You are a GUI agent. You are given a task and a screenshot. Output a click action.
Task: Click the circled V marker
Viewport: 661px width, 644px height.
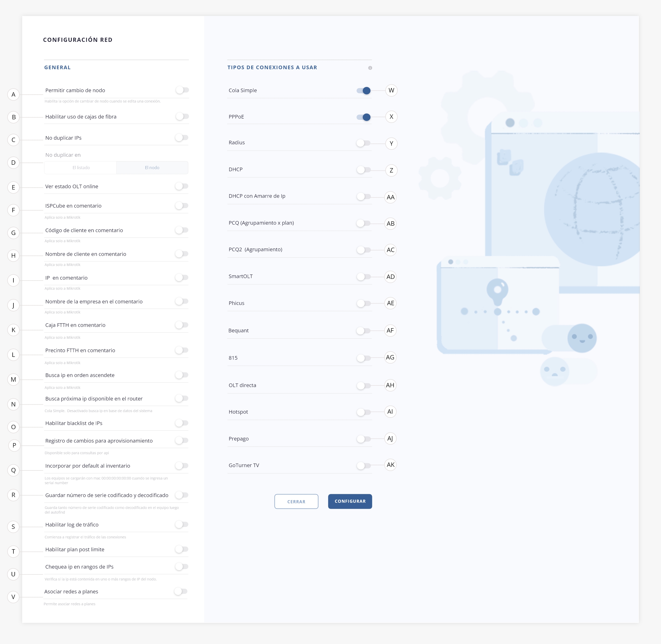point(13,597)
